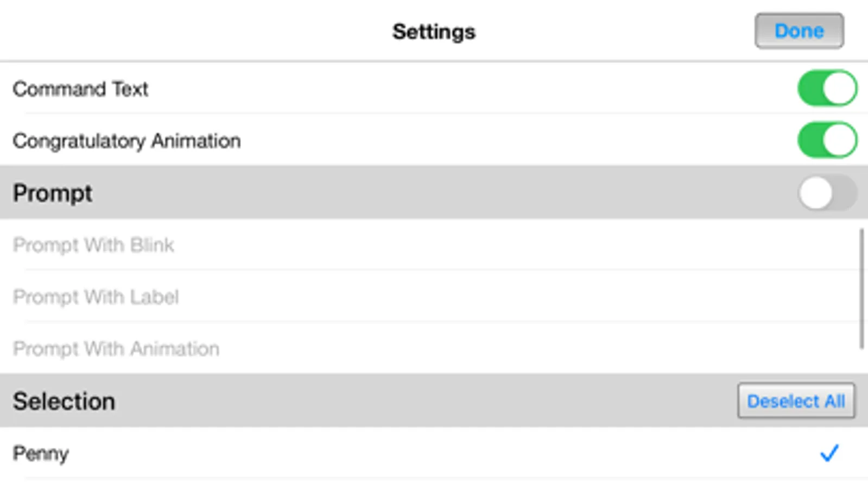
Task: Click the Prompt section header label
Action: (53, 193)
